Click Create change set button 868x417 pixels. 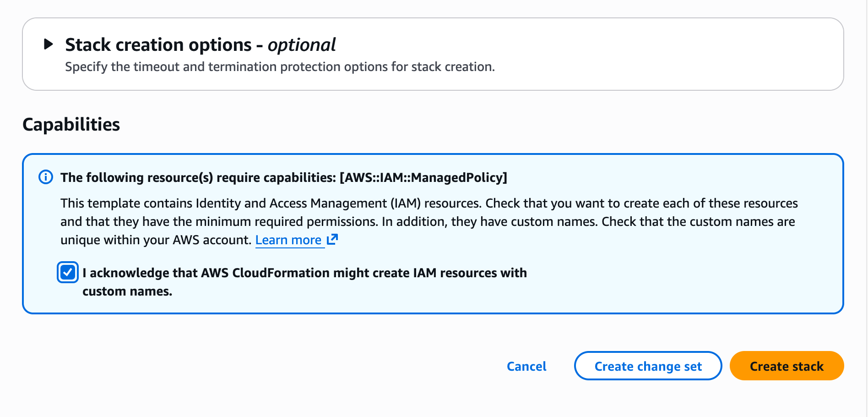coord(648,366)
